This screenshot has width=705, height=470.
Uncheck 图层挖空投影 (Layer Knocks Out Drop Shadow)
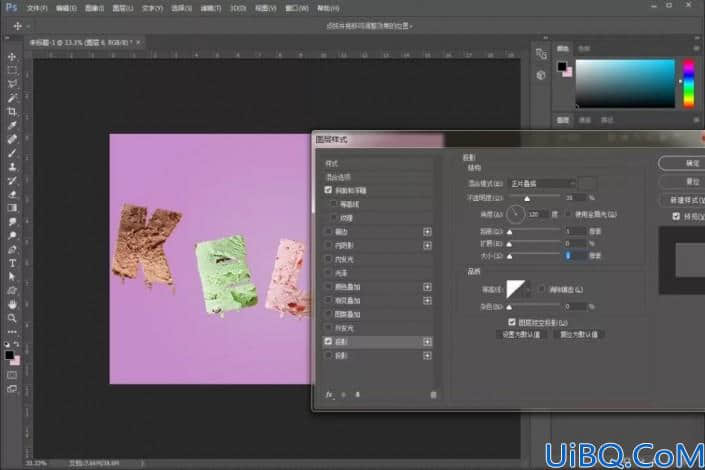click(x=512, y=322)
